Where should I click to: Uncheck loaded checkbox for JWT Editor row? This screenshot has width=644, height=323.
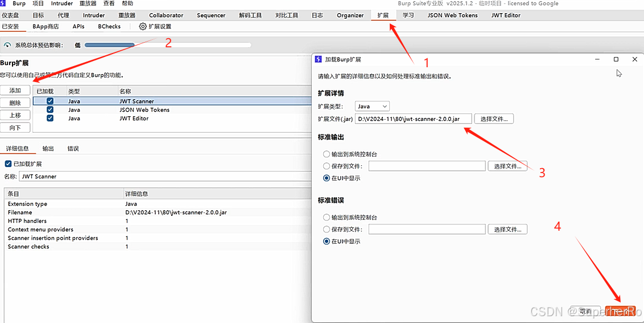pos(49,118)
